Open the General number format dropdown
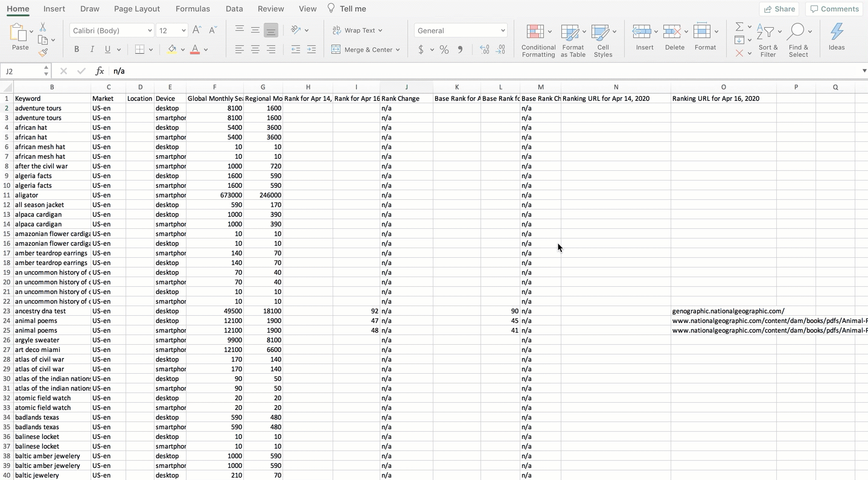Image resolution: width=868 pixels, height=480 pixels. click(x=460, y=30)
